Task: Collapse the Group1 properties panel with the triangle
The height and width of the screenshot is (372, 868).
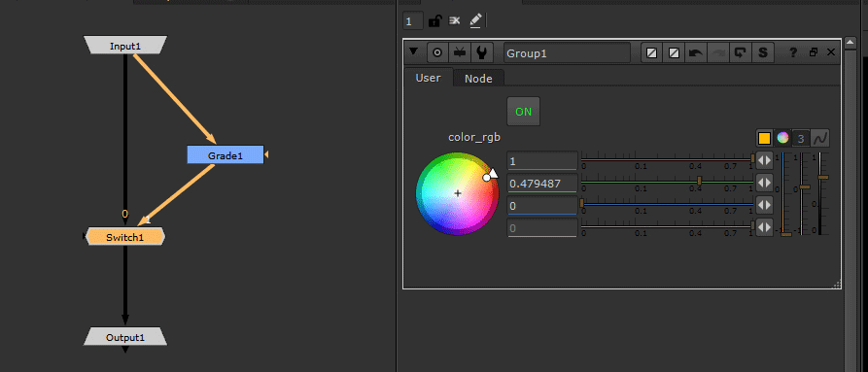Action: pyautogui.click(x=413, y=51)
